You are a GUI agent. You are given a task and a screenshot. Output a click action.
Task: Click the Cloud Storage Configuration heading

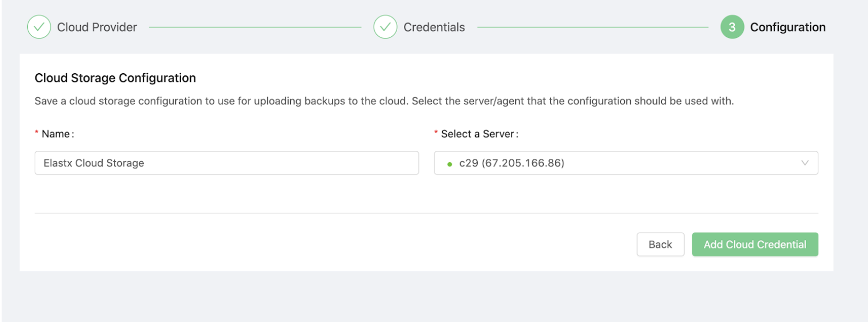115,78
